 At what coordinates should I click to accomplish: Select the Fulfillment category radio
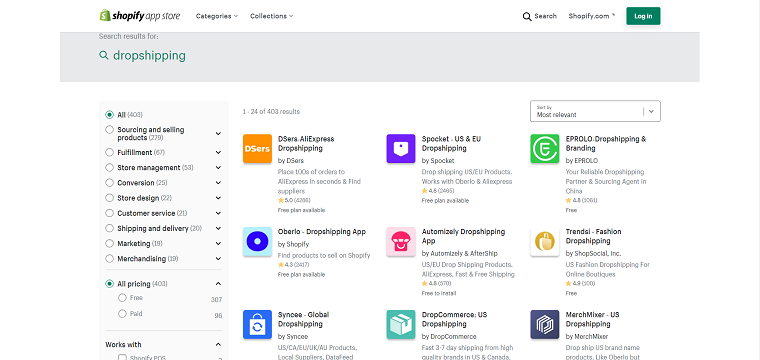pos(110,152)
